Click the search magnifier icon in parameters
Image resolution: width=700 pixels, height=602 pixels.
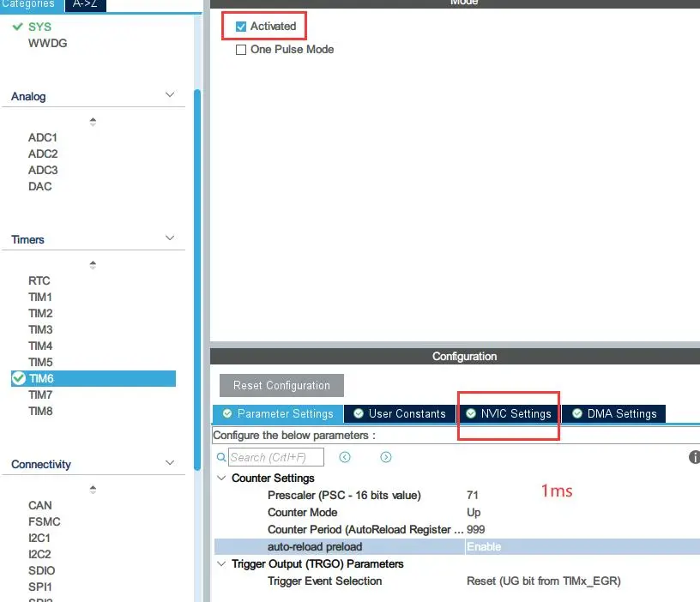[x=221, y=458]
